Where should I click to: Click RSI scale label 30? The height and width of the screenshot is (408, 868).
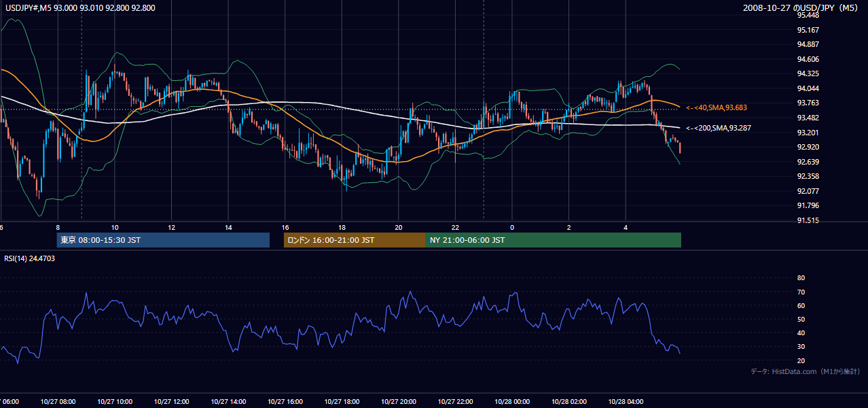click(801, 347)
